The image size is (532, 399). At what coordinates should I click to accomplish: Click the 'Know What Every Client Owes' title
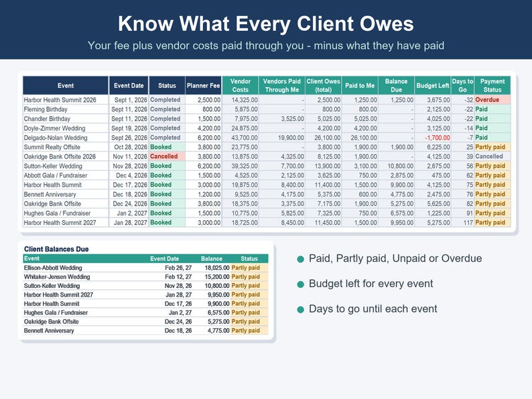265,23
